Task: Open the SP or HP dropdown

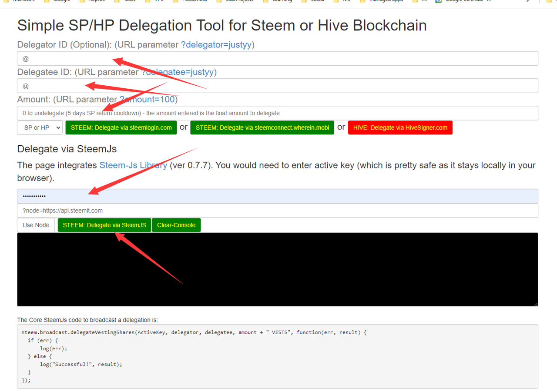Action: [x=40, y=127]
